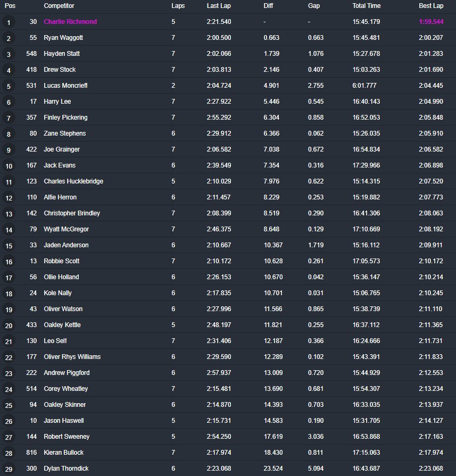The width and height of the screenshot is (456, 476).
Task: Select position badge 12 next to Alfie Herron
Action: tap(9, 198)
